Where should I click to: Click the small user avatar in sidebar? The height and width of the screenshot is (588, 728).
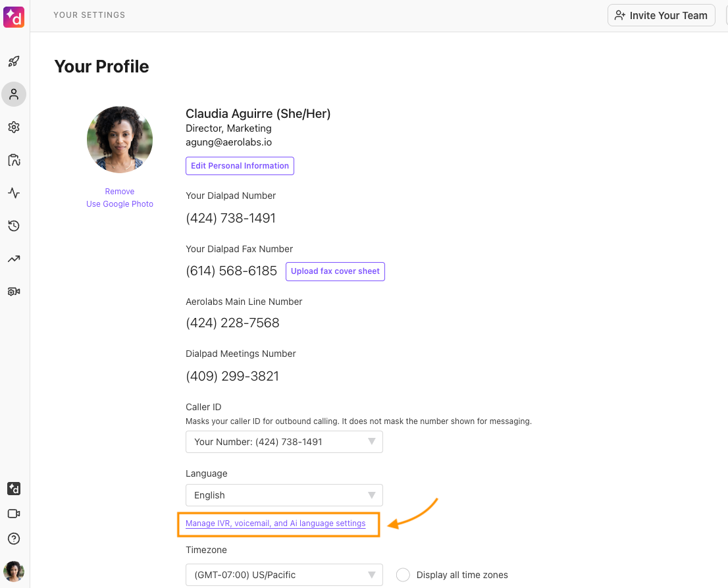tap(14, 572)
